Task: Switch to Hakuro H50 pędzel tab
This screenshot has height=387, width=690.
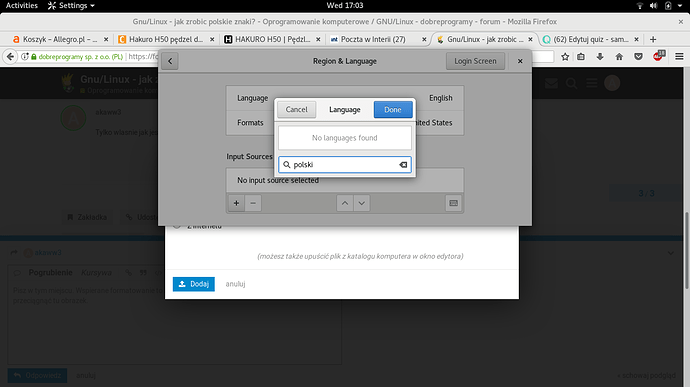Action: [166, 39]
